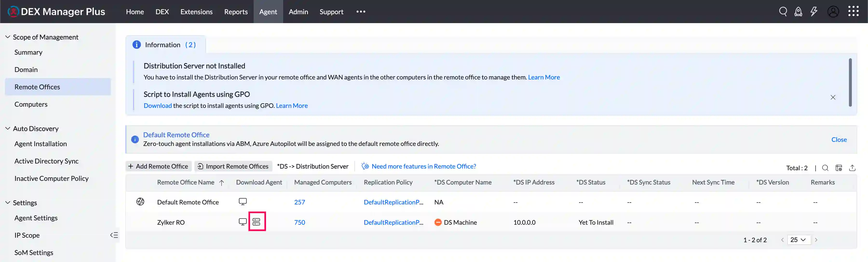
Task: Open the rocket quick-launch icon
Action: click(x=798, y=12)
